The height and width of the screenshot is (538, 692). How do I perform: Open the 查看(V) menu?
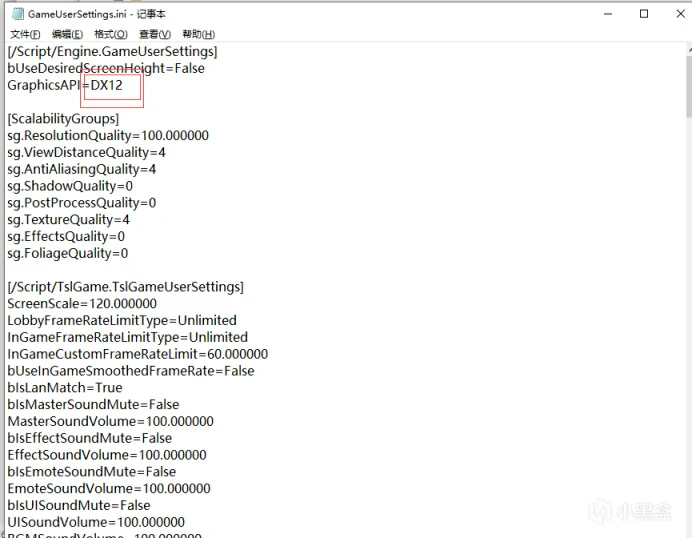(x=154, y=35)
